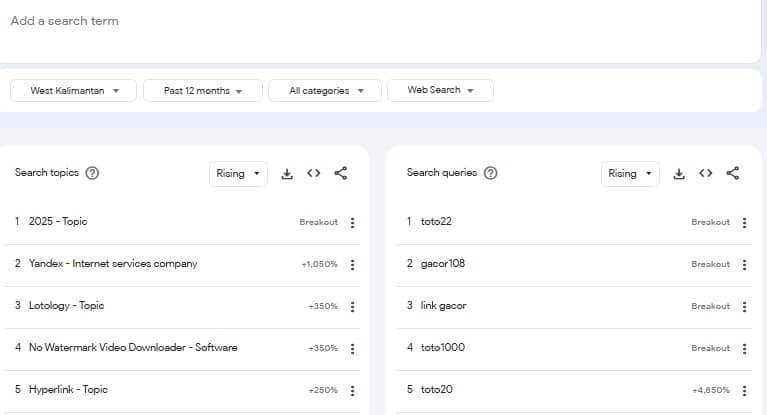This screenshot has height=415, width=767.
Task: Open more options for Yandex row
Action: [x=352, y=265]
